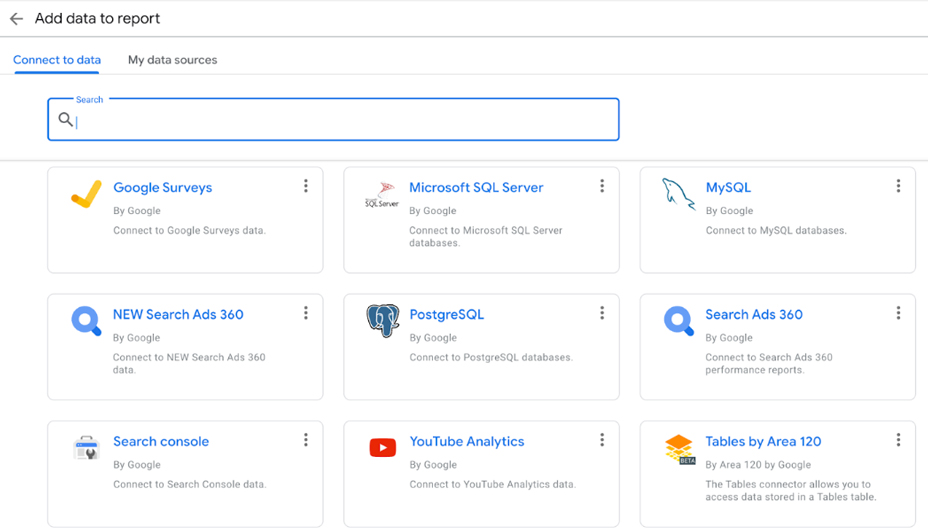Click the Google Surveys checkmark logo
This screenshot has height=530, width=928.
[86, 194]
